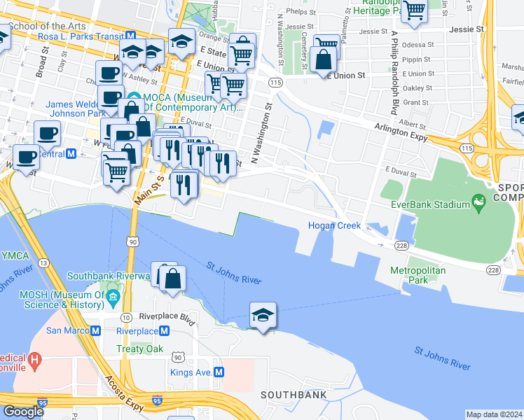This screenshot has width=524, height=420.
Task: Open the EverBank Stadium pin
Action: pos(478,203)
